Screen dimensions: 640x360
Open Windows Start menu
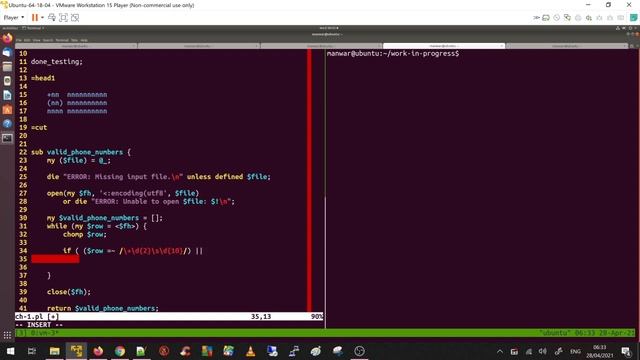pyautogui.click(x=10, y=351)
